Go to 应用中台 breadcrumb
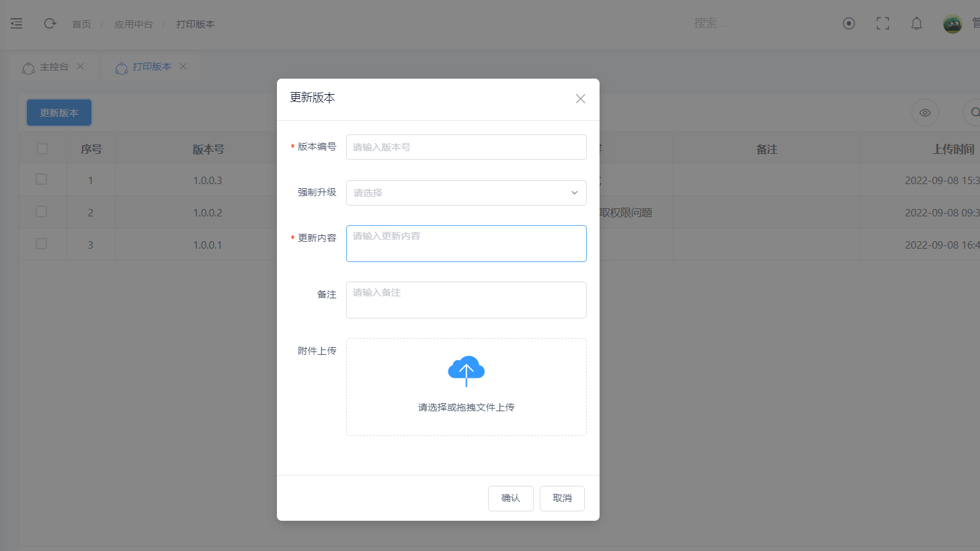 134,24
